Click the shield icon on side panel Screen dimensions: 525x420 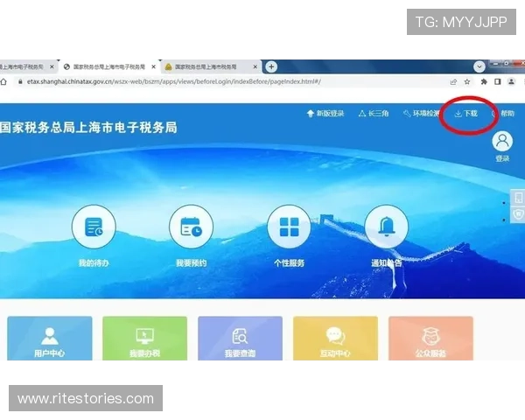coord(518,213)
